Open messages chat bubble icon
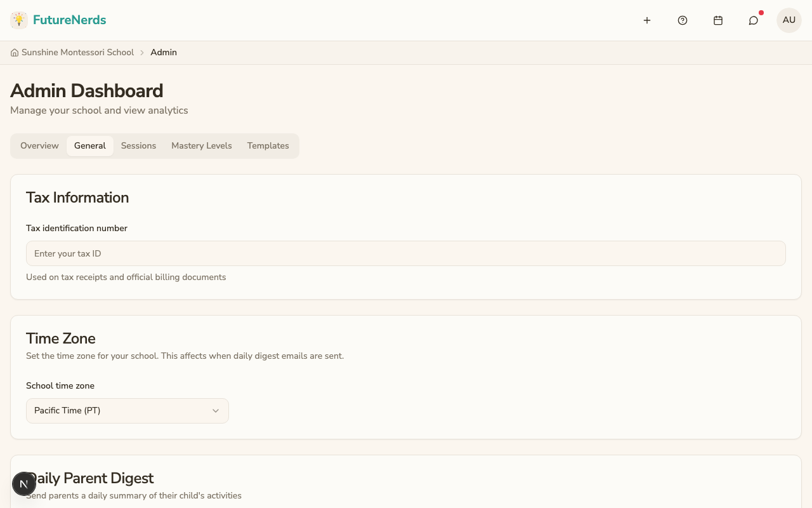Image resolution: width=812 pixels, height=508 pixels. (754, 20)
